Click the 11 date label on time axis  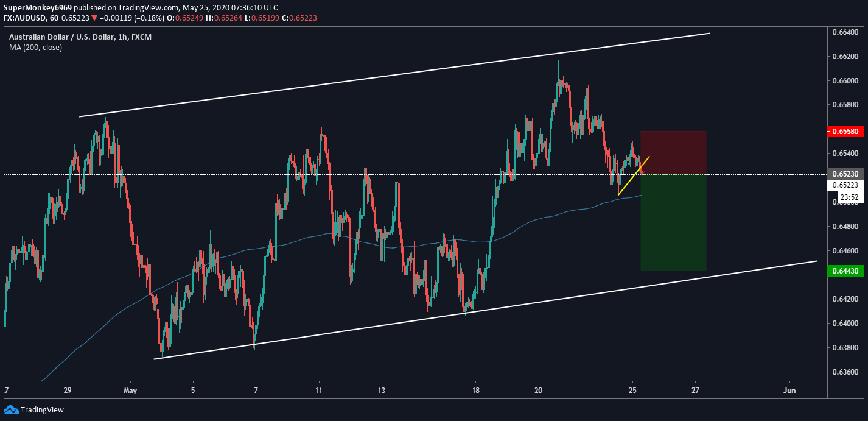(x=318, y=390)
